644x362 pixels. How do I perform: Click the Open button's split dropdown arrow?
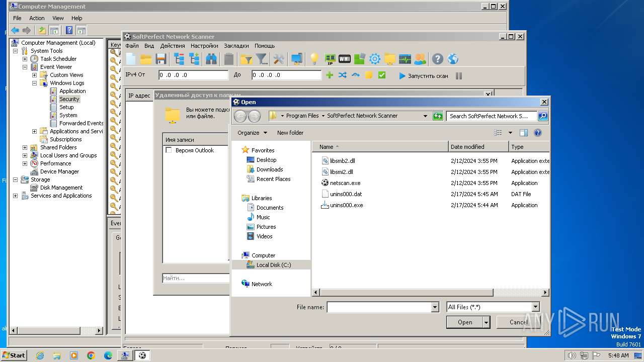[x=486, y=322]
